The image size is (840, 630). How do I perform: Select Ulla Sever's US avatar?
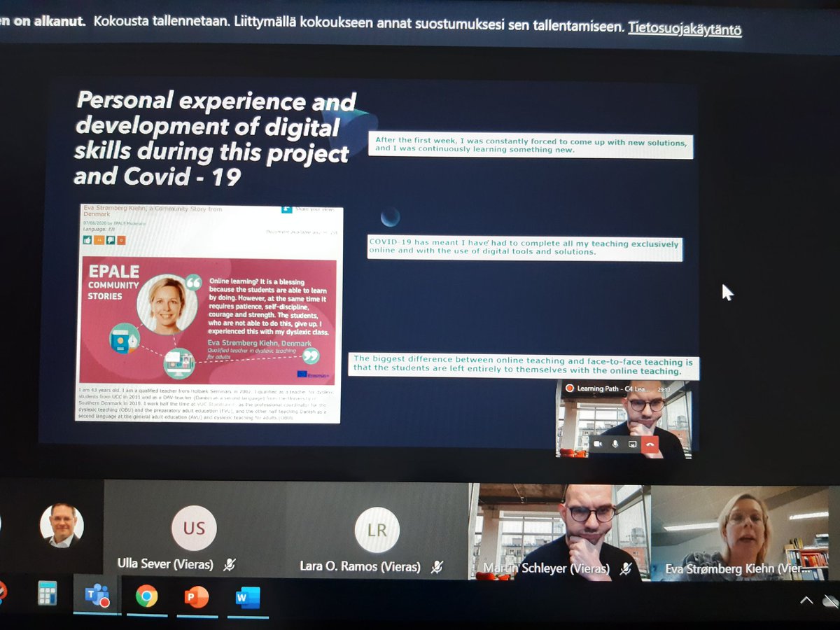point(194,527)
